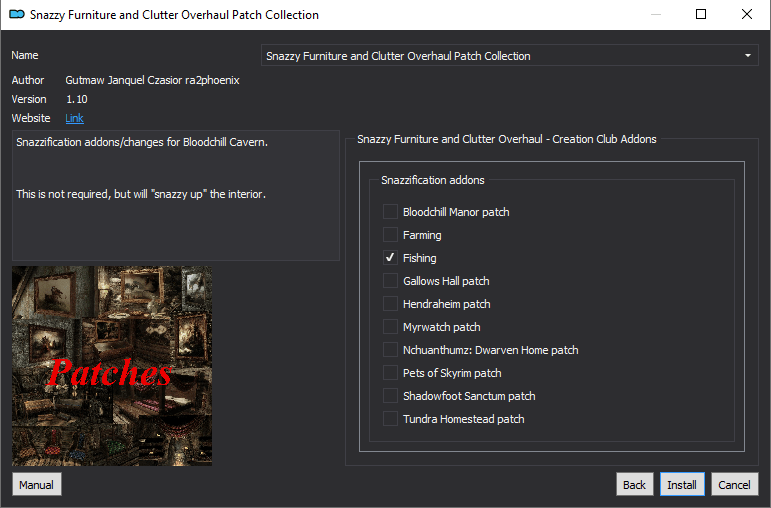Open the Name dropdown arrow
This screenshot has height=508, width=771.
[x=748, y=56]
